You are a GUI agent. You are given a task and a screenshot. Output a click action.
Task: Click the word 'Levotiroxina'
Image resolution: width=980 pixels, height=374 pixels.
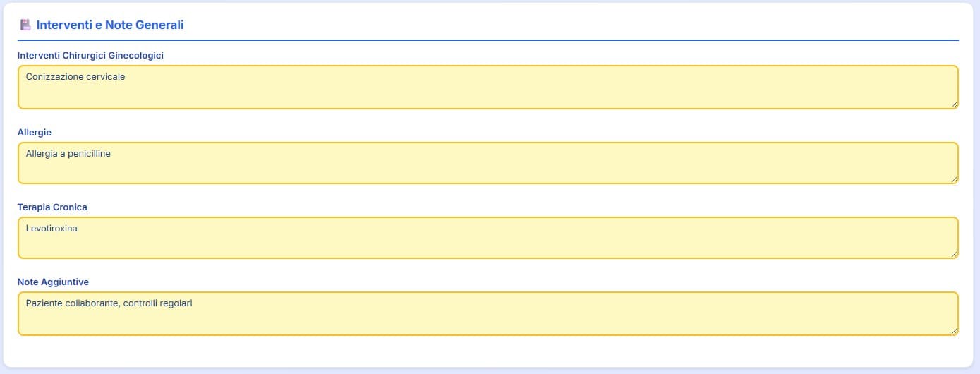[x=52, y=228]
